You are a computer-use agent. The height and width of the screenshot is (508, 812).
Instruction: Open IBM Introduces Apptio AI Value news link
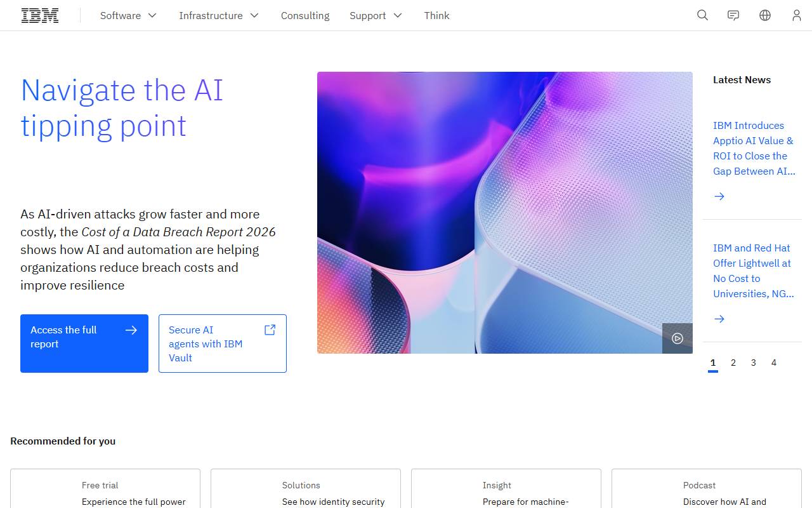754,149
